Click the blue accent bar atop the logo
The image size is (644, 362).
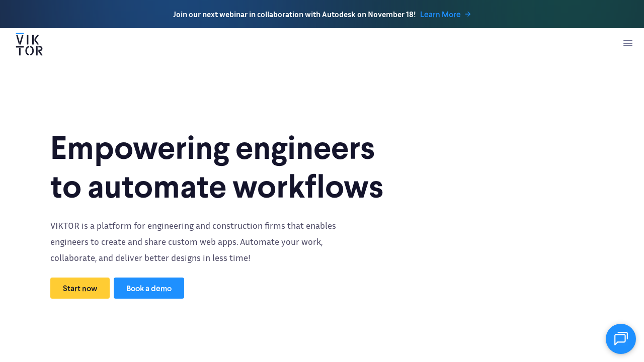(x=20, y=34)
